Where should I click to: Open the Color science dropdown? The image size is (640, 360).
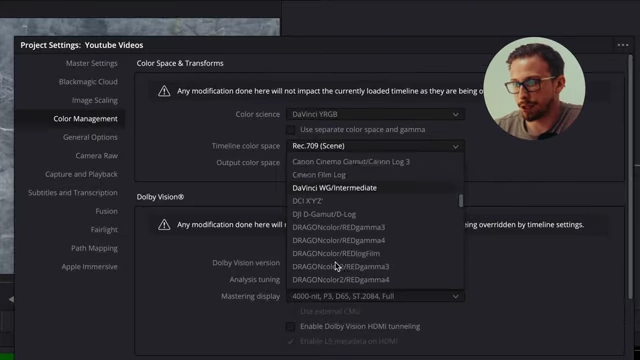pyautogui.click(x=376, y=114)
